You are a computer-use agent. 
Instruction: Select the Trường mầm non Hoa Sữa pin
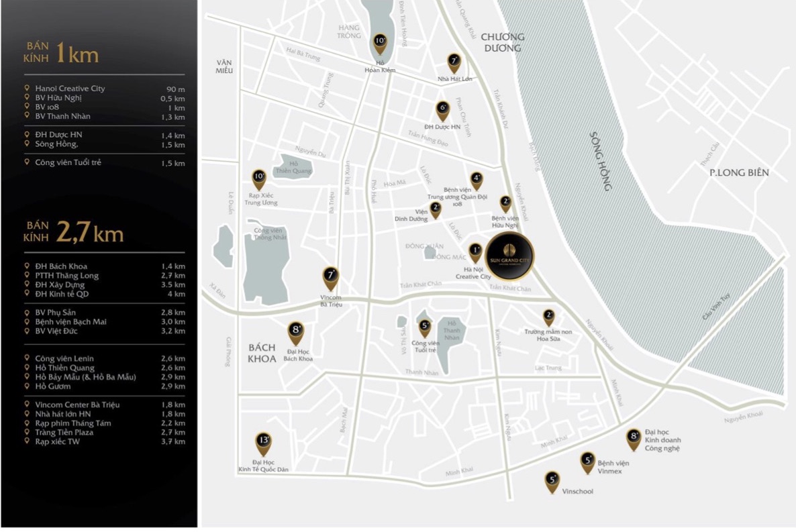point(548,316)
